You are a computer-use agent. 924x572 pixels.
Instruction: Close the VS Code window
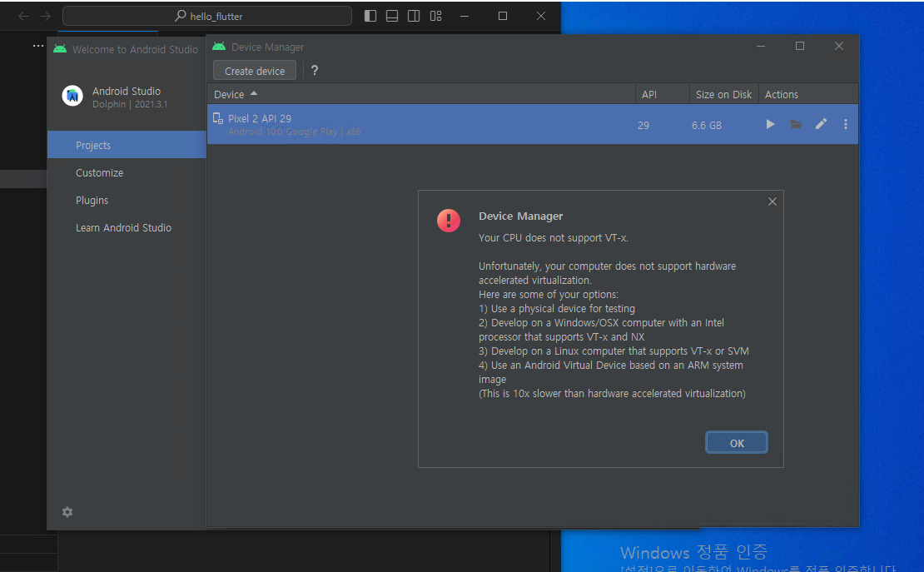541,16
